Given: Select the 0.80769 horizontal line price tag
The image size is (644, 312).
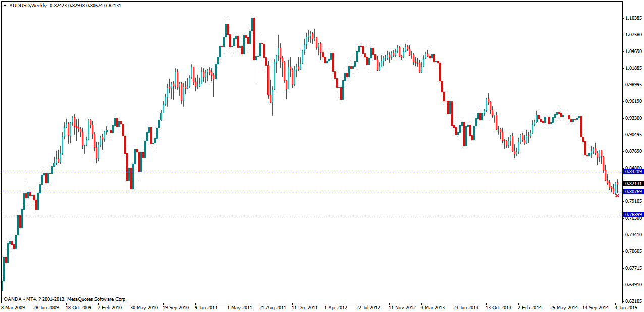Looking at the screenshot, I should pos(633,192).
